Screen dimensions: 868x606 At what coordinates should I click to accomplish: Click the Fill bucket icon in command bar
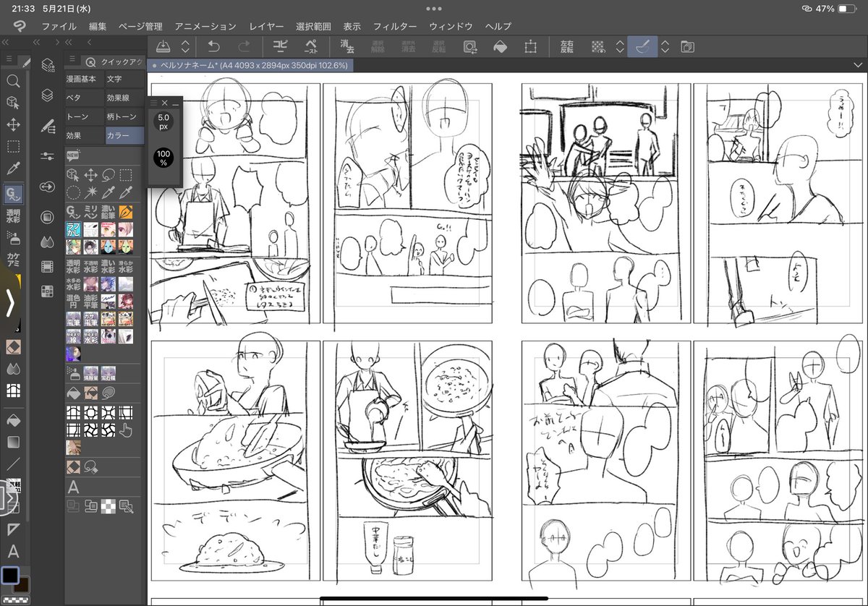click(500, 46)
